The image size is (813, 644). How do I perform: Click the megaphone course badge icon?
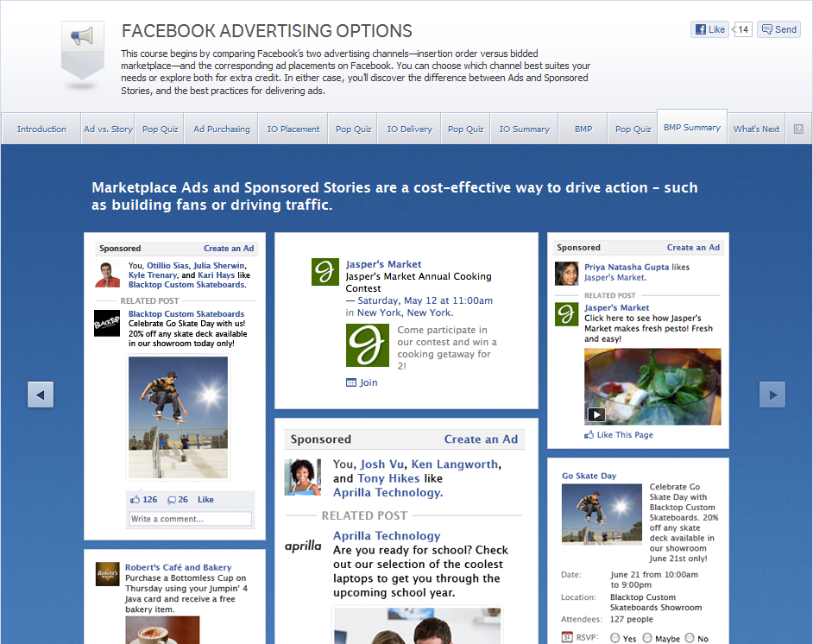pyautogui.click(x=83, y=50)
